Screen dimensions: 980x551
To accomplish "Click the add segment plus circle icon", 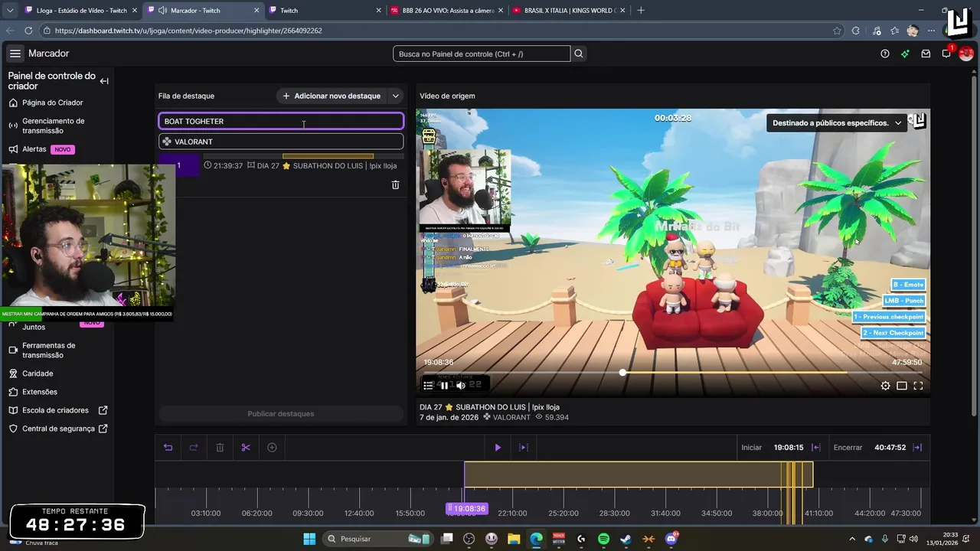I will coord(272,448).
